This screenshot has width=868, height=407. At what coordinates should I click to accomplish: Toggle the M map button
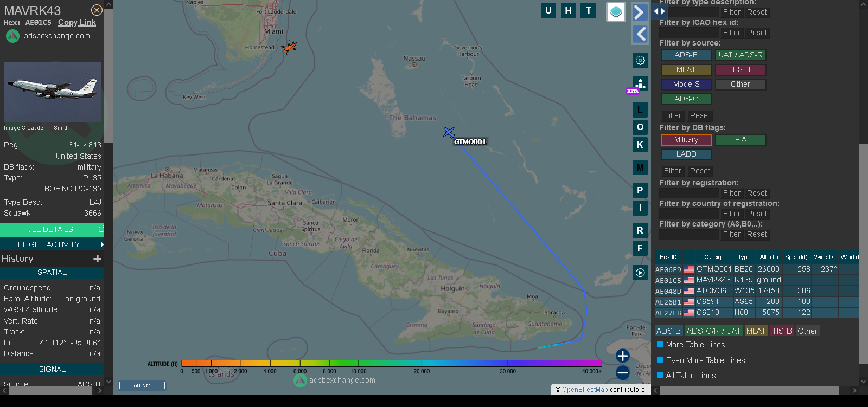pyautogui.click(x=640, y=167)
